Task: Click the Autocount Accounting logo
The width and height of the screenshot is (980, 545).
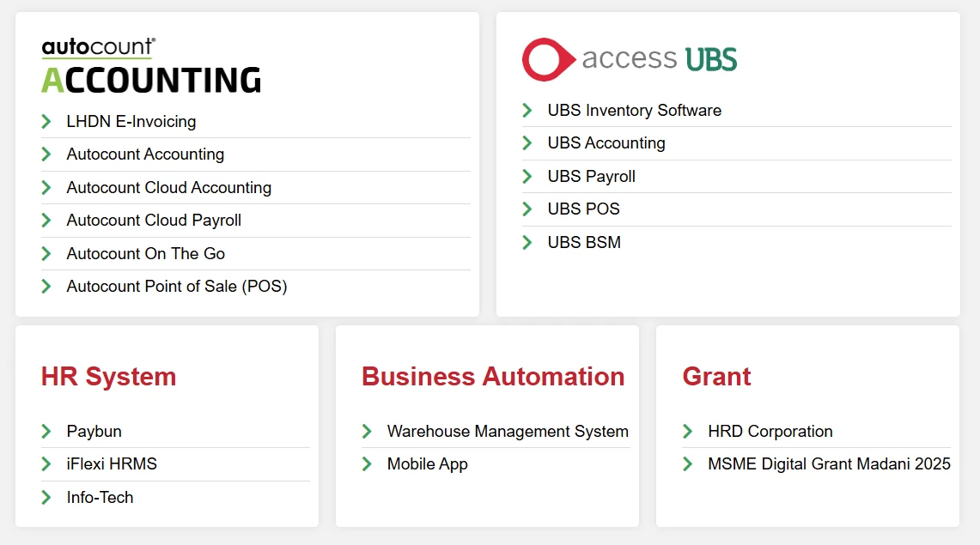Action: tap(151, 65)
